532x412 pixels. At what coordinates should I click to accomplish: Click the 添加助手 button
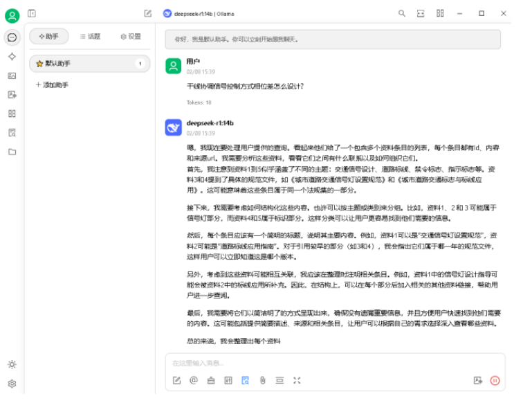tap(53, 84)
